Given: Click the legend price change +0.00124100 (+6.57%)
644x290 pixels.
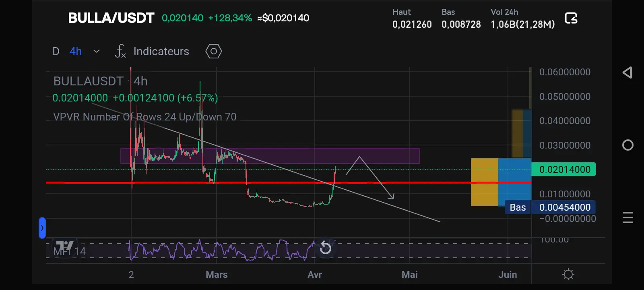Looking at the screenshot, I should pos(165,98).
